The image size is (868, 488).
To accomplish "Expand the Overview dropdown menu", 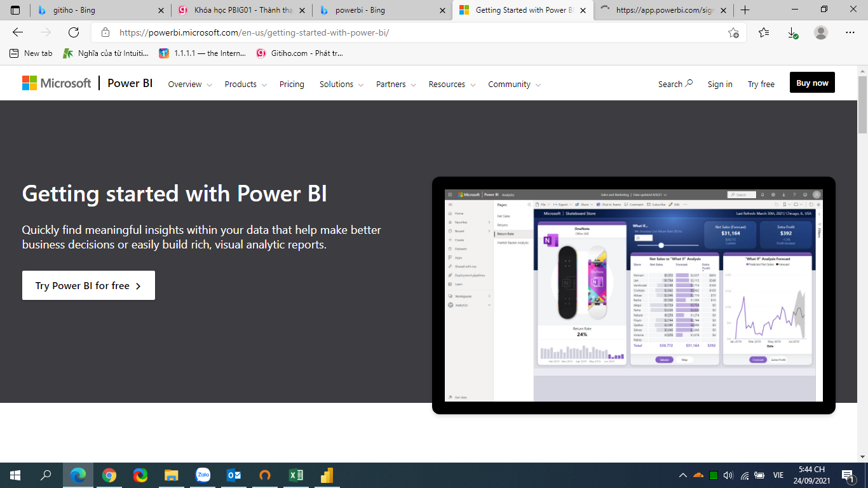I will pyautogui.click(x=189, y=84).
